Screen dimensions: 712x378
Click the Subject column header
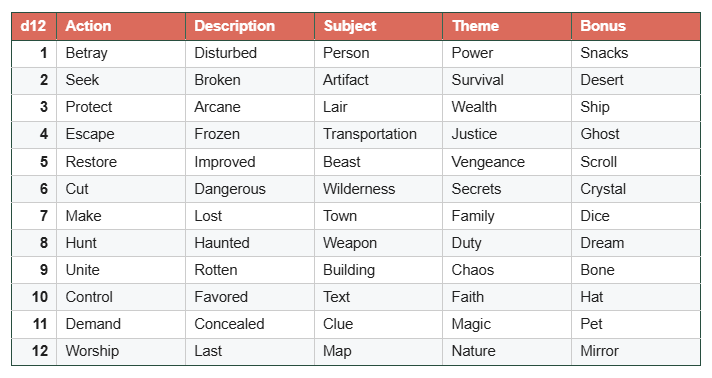click(378, 26)
